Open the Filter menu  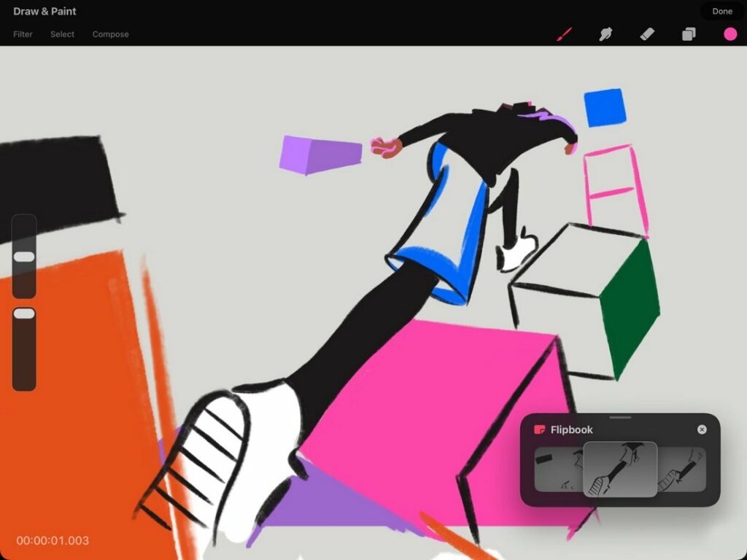point(23,34)
